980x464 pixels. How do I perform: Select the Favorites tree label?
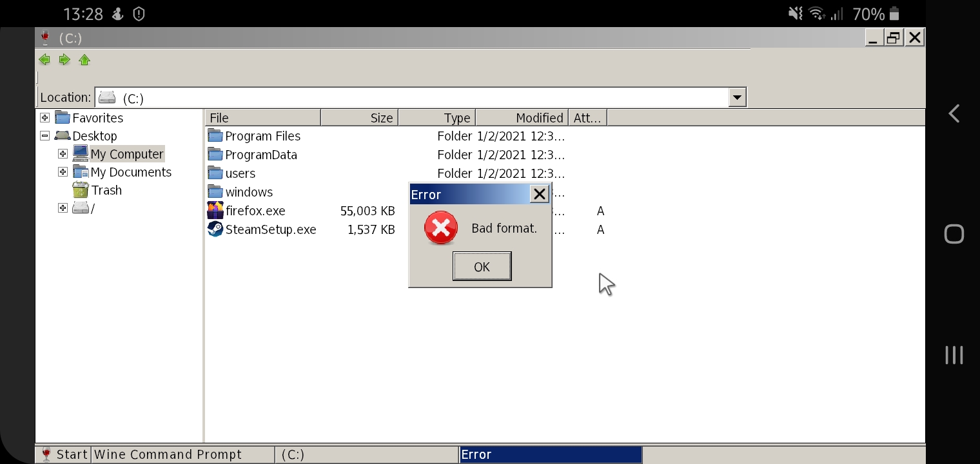pyautogui.click(x=97, y=118)
